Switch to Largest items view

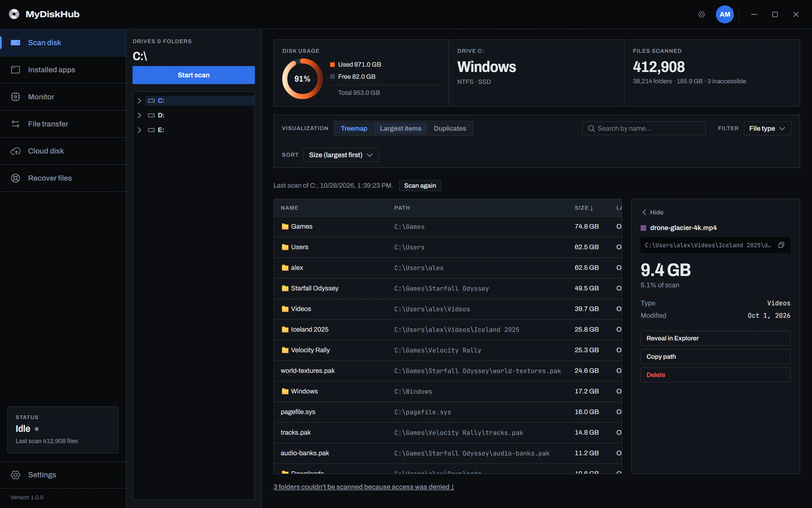(400, 128)
